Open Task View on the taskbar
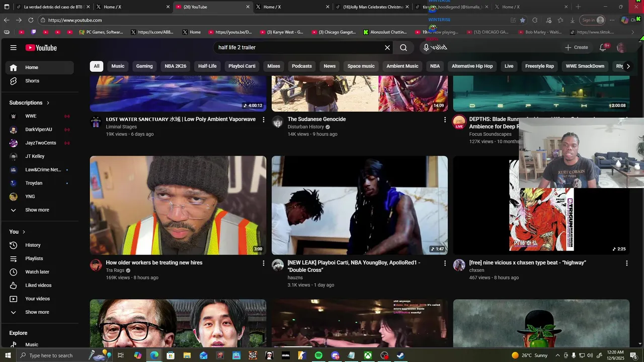This screenshot has width=644, height=362. [121, 355]
